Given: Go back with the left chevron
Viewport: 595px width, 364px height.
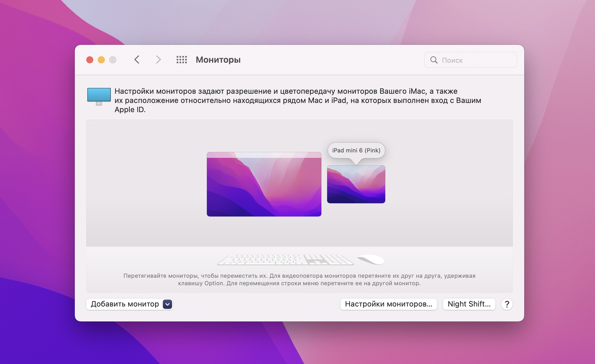Looking at the screenshot, I should point(137,60).
